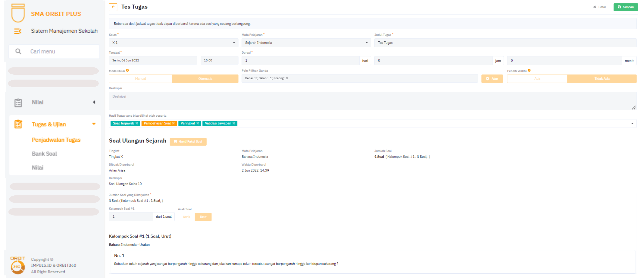The height and width of the screenshot is (278, 644).
Task: Click info icon next to Penalti Waktu
Action: click(x=529, y=71)
